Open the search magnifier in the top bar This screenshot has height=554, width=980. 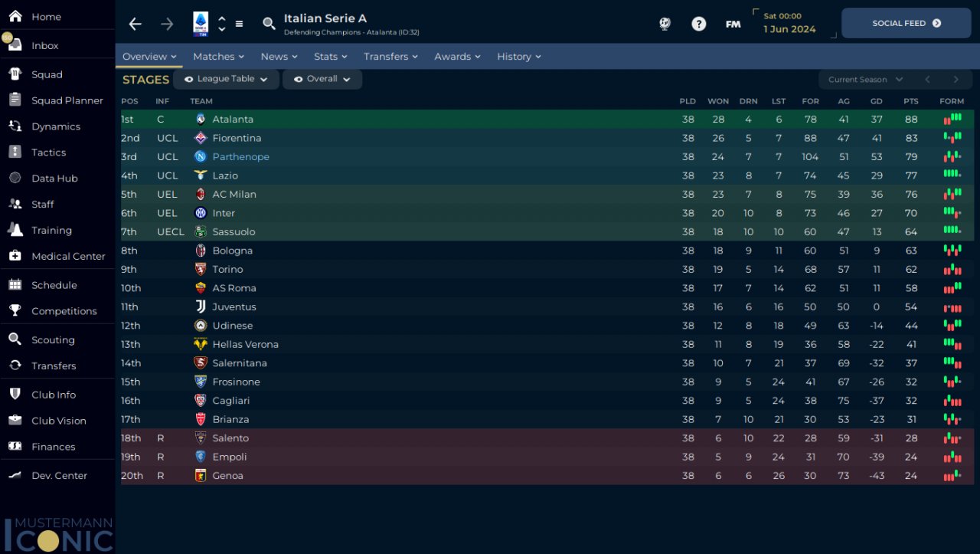point(269,24)
